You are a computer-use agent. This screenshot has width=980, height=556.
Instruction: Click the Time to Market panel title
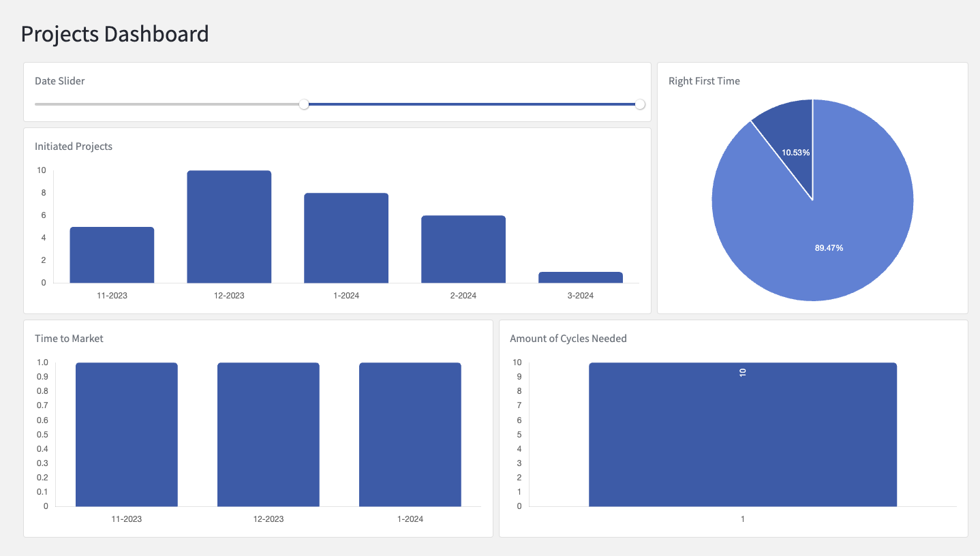(69, 339)
